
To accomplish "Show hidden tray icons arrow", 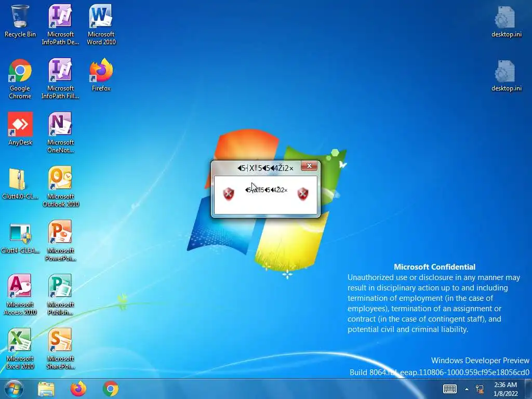I will pos(467,389).
